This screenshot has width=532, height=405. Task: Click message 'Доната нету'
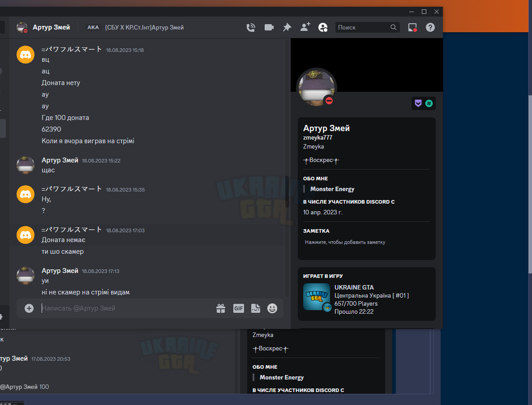point(61,83)
